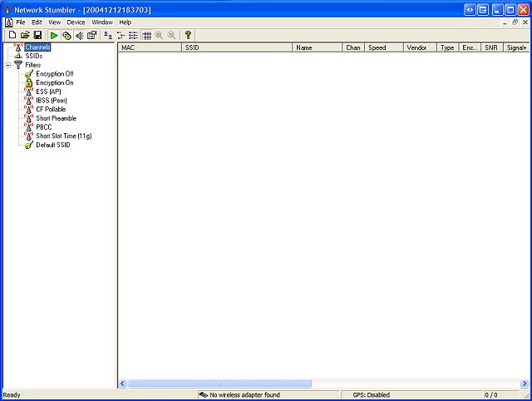Sort by the Speed column header
This screenshot has width=532, height=401.
pyautogui.click(x=384, y=47)
